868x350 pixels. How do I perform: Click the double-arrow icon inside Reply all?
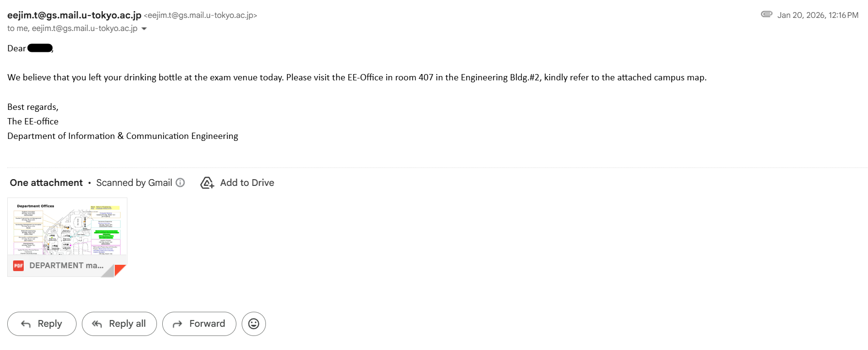tap(97, 324)
